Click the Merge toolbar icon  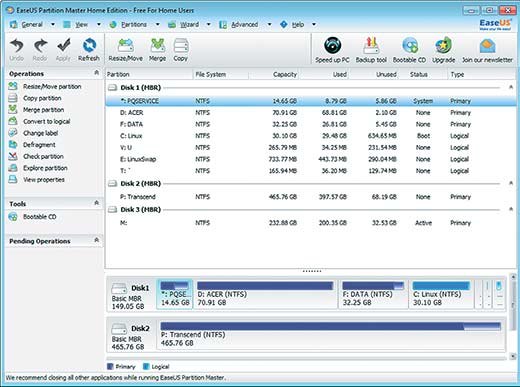coord(157,49)
